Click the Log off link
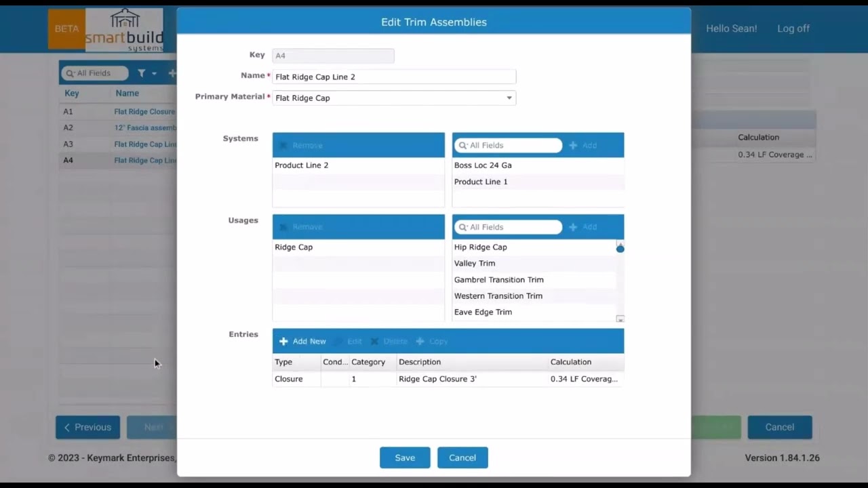 click(x=793, y=28)
